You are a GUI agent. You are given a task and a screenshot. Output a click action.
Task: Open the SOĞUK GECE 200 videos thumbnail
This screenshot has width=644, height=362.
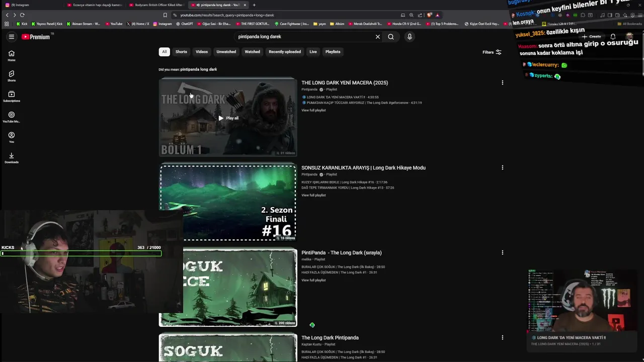pos(228,288)
